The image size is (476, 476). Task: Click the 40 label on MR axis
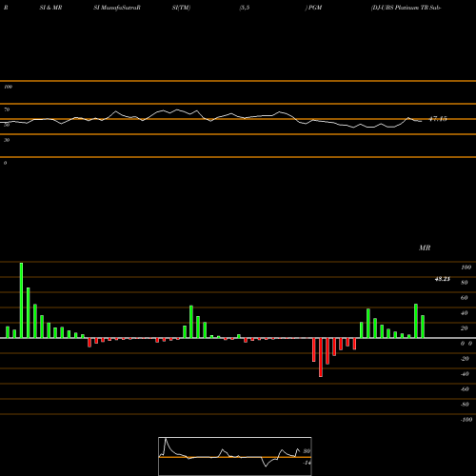pos(465,313)
